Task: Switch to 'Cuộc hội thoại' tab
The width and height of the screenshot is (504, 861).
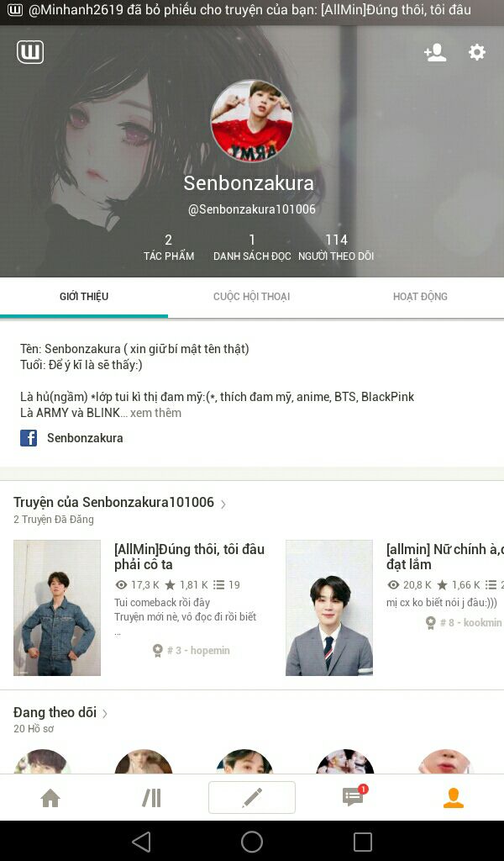Action: point(252,297)
